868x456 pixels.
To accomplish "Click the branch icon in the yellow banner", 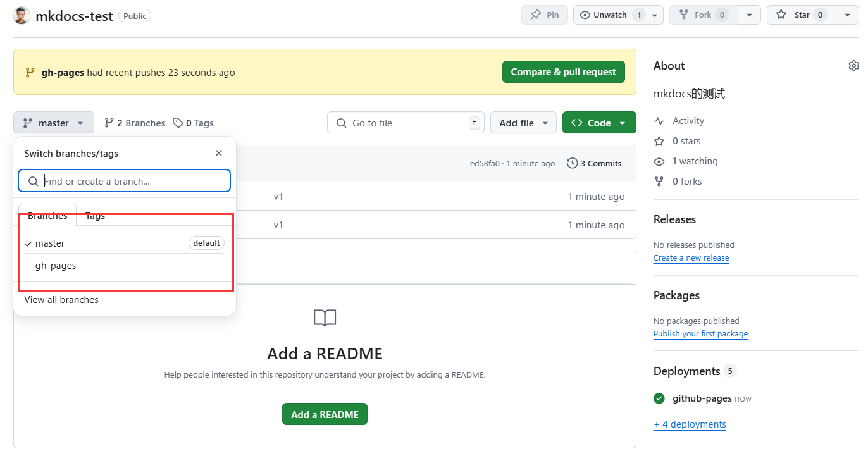I will pyautogui.click(x=30, y=73).
